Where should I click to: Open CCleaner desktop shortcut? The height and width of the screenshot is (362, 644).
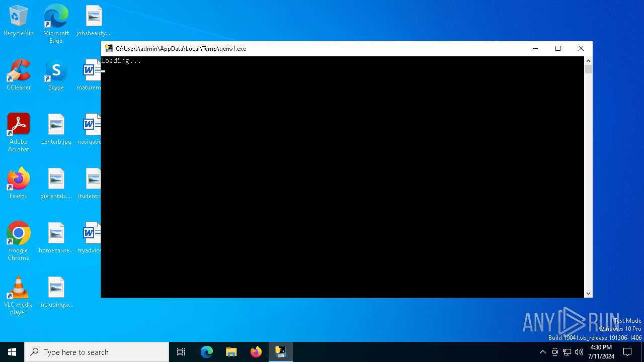pos(19,75)
